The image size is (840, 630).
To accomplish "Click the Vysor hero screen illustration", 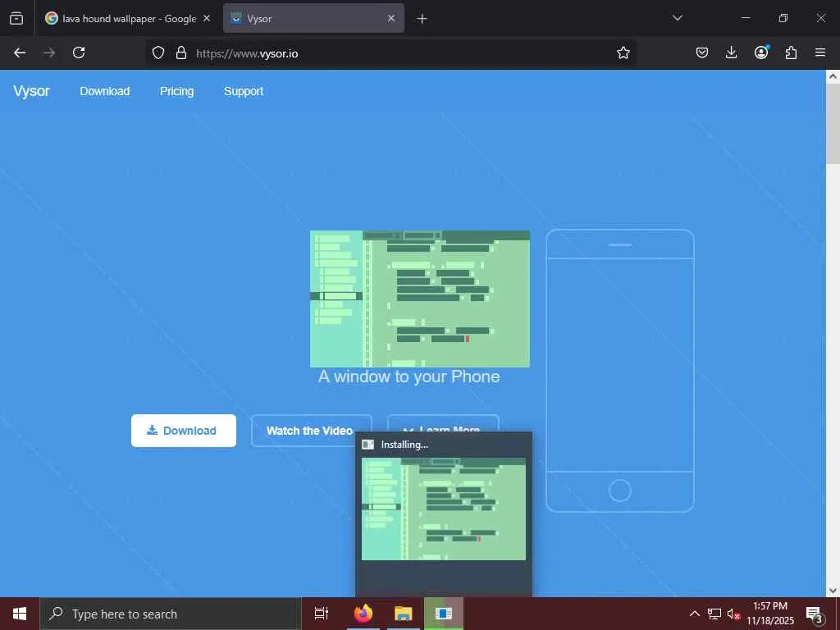I will (420, 299).
